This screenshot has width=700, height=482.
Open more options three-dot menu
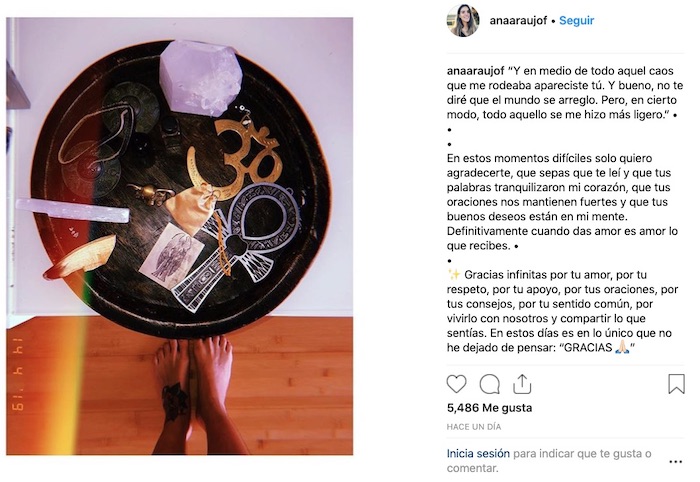[676, 461]
